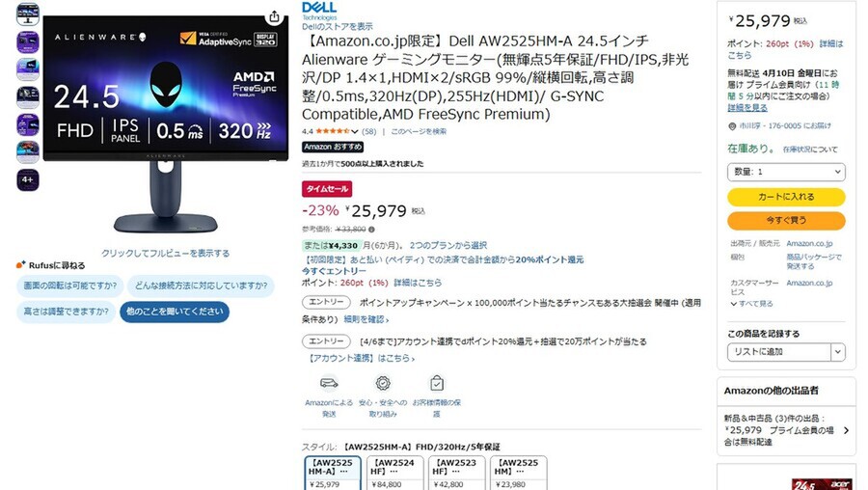Click the security shield badge icon
This screenshot has width=868, height=490.
(383, 383)
